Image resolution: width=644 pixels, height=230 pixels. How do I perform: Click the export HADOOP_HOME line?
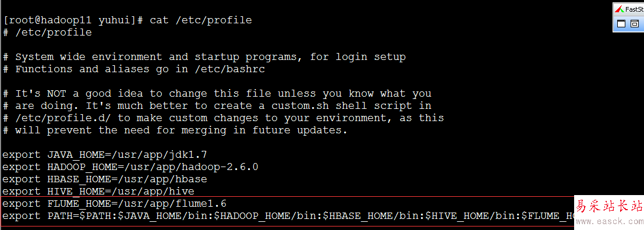click(x=130, y=167)
